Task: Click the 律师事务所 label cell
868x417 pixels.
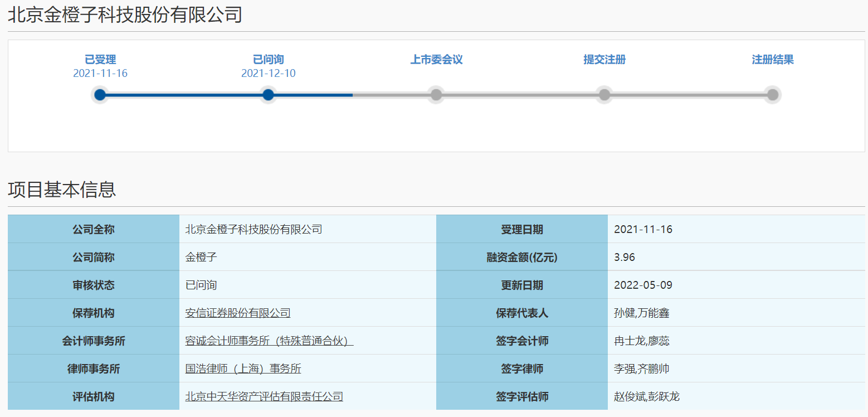Action: pos(94,368)
